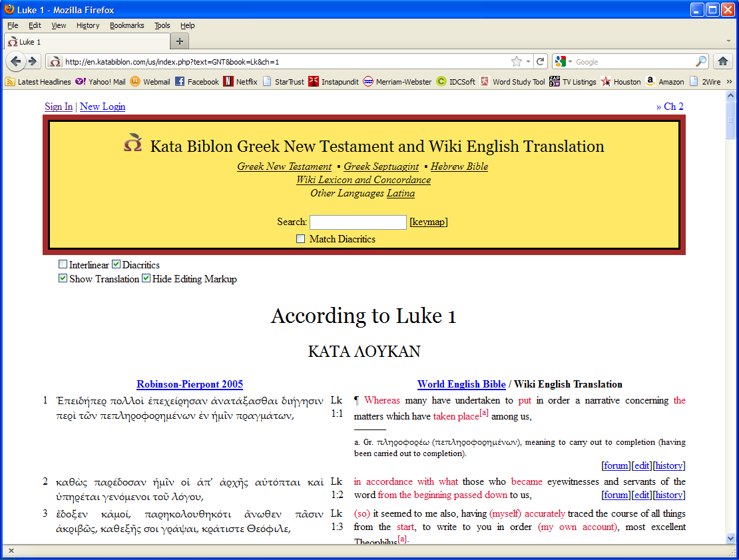Open a new tab with plus button
The image size is (739, 560).
click(x=179, y=41)
